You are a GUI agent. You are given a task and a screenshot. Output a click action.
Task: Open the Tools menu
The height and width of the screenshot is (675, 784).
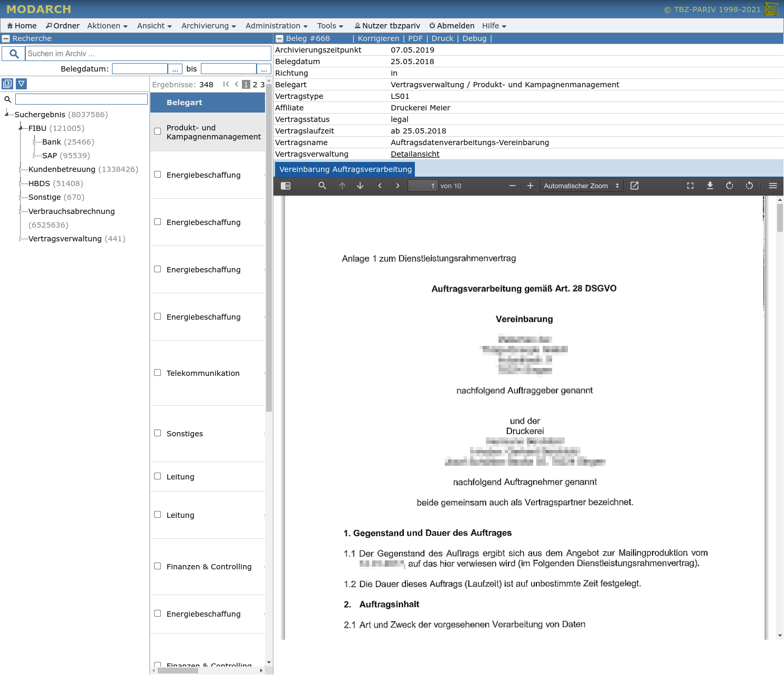coord(330,26)
